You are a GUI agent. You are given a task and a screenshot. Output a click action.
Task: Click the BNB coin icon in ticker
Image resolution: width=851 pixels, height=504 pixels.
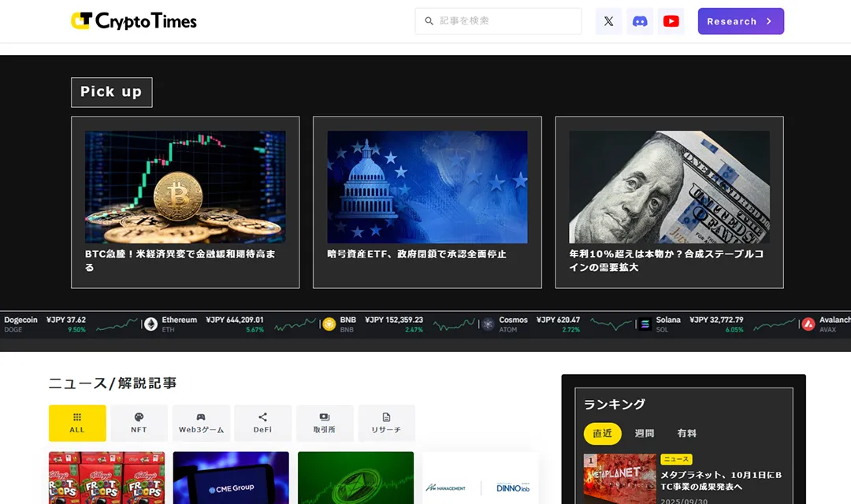[x=329, y=324]
